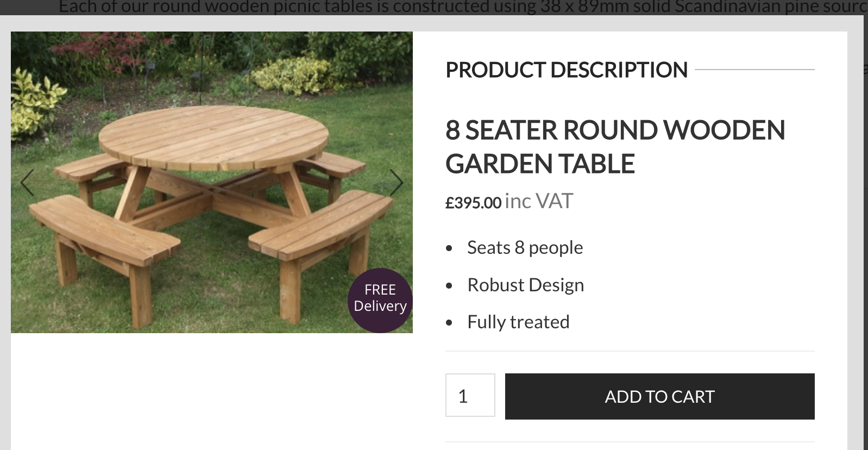The image size is (868, 450).
Task: Click the previous image arrow
Action: click(x=27, y=183)
